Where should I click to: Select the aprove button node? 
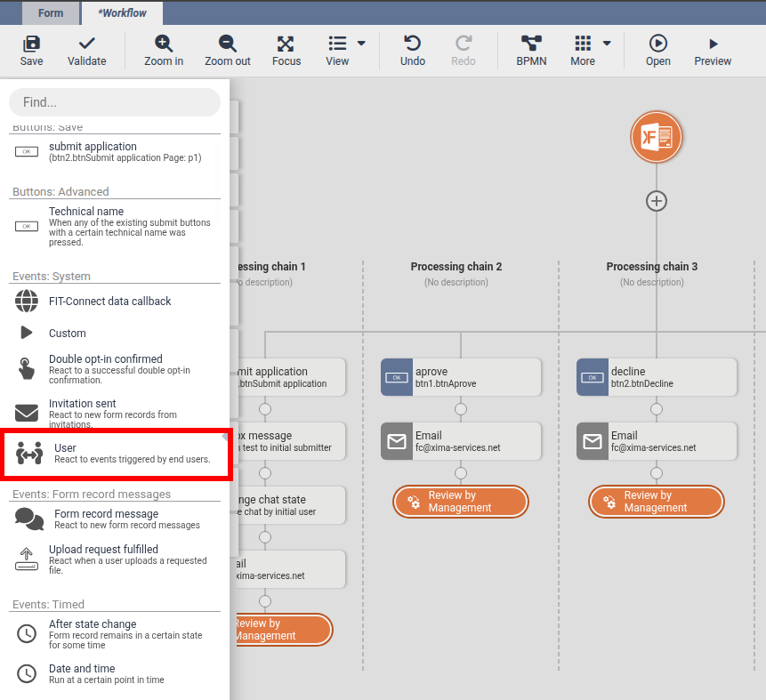[461, 377]
